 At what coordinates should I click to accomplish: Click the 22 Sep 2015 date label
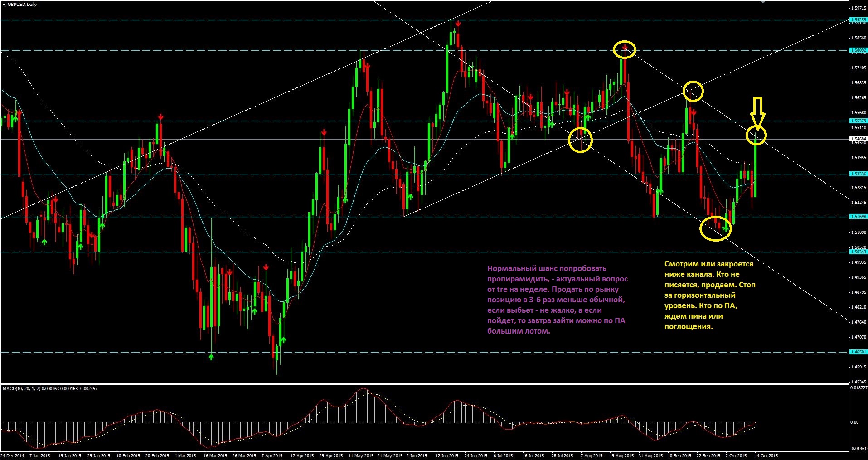[x=708, y=456]
